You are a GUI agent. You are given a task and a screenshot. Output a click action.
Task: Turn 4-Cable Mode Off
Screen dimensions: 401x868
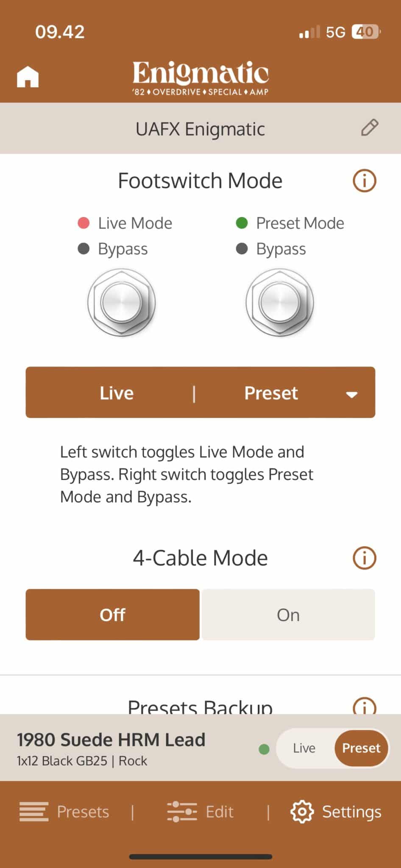pyautogui.click(x=112, y=615)
